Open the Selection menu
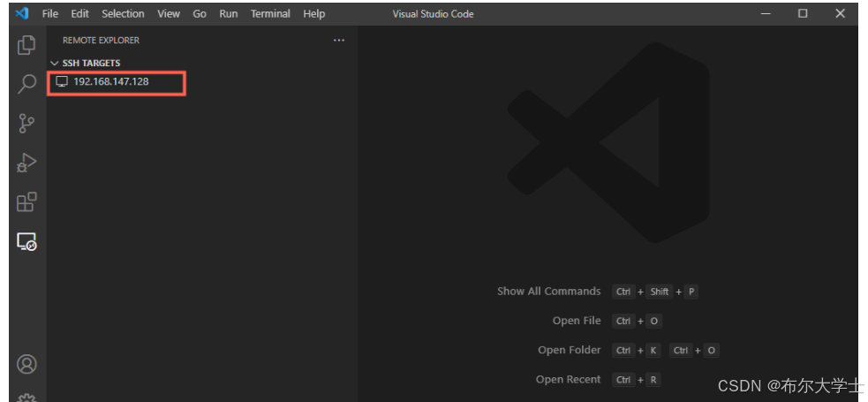The image size is (868, 402). 123,14
